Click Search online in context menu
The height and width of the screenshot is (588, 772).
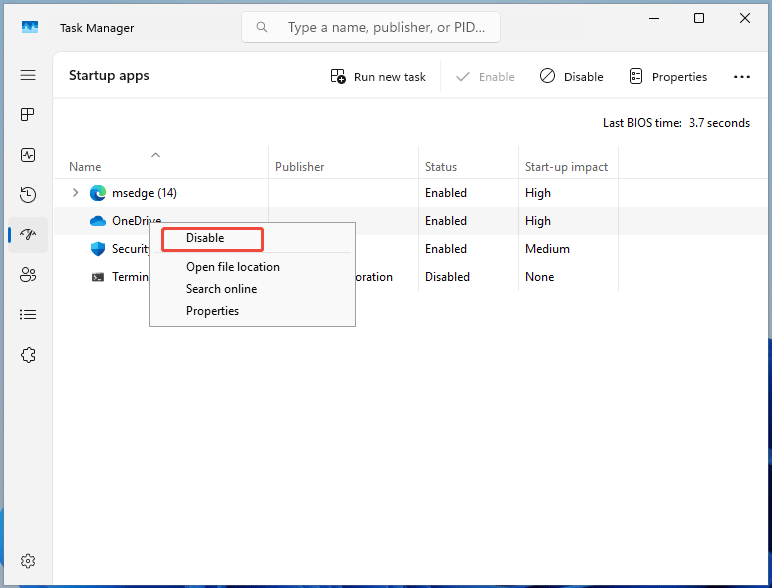coord(221,289)
